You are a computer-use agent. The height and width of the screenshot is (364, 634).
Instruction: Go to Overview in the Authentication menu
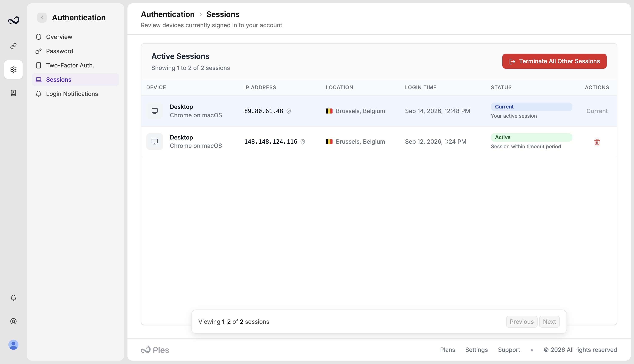[x=75, y=37]
